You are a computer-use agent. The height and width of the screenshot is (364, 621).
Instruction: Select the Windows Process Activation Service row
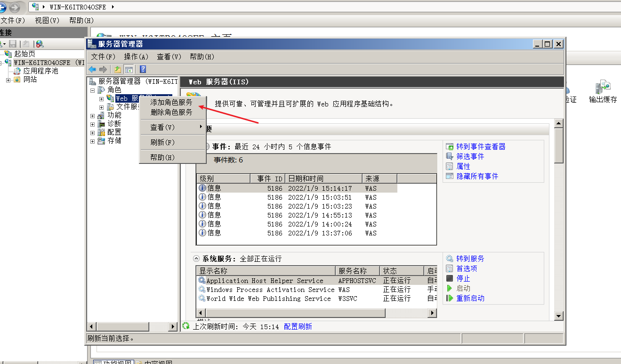coord(316,290)
